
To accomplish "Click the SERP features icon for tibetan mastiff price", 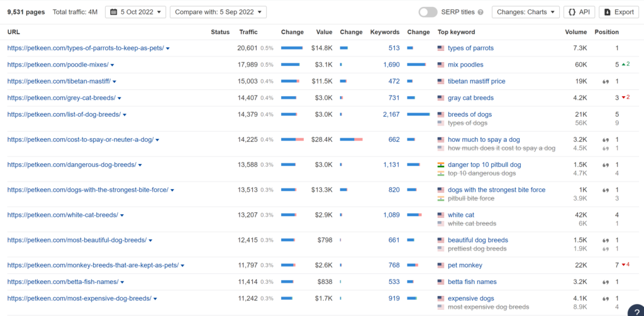I will 604,81.
